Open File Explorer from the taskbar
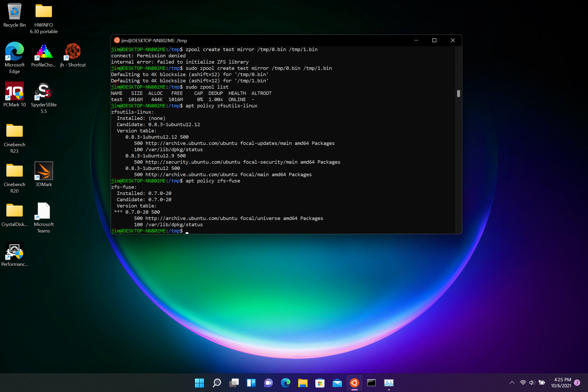Viewport: 588px width, 392px height. (303, 383)
